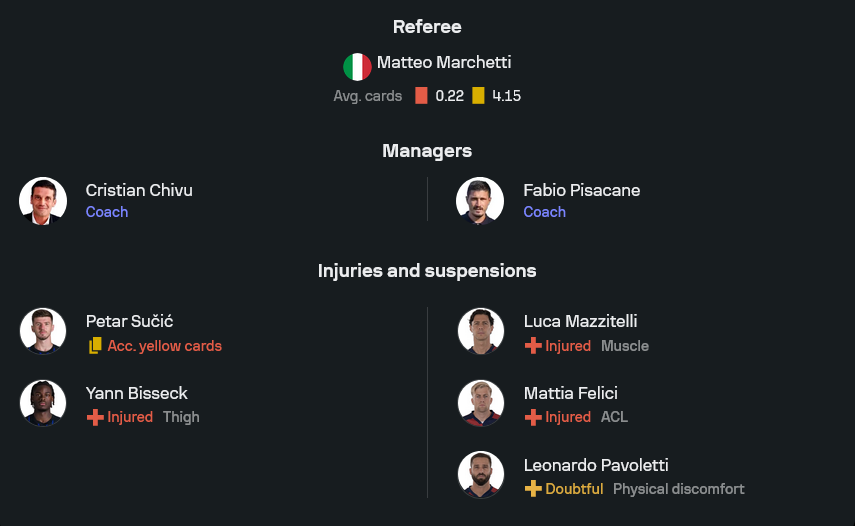
Task: Open the Cristian Chivu name link
Action: point(139,190)
